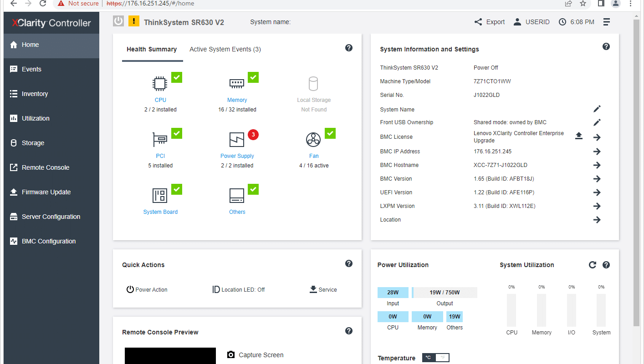
Task: Open help for System Utilization
Action: pyautogui.click(x=606, y=265)
